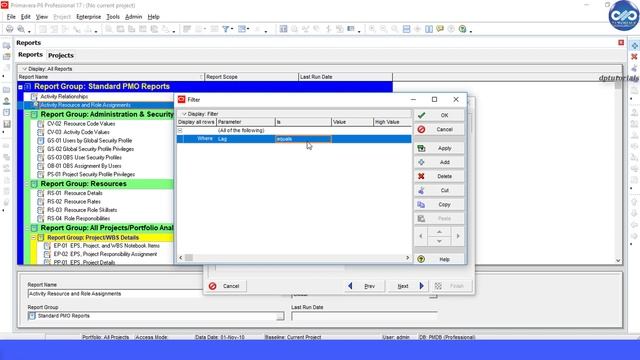Open the Display: Filter options chevron

pos(184,114)
